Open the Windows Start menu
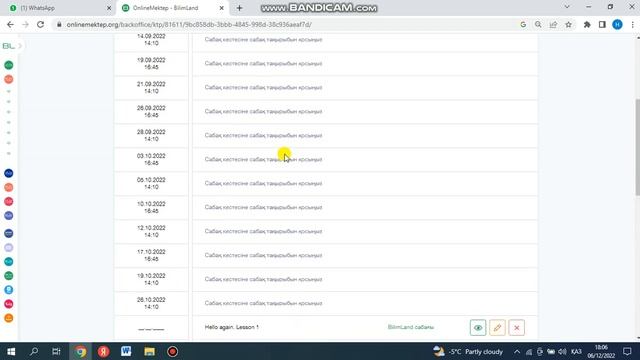640x360 pixels. click(x=11, y=351)
